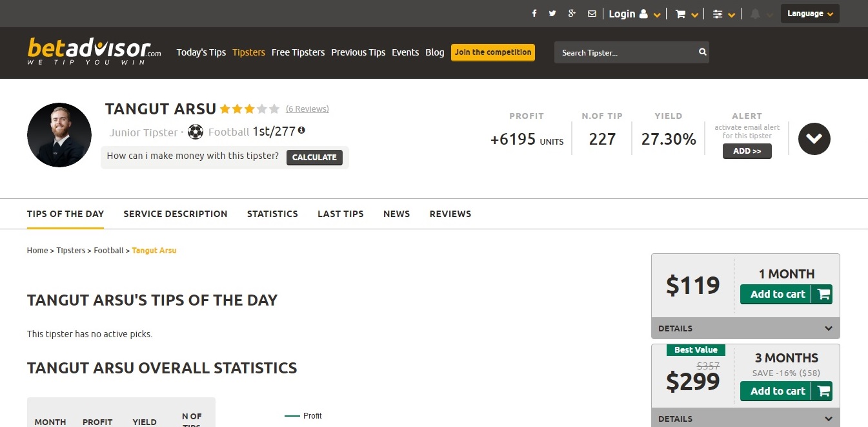Open the Facebook icon in top bar
The image size is (868, 427).
click(x=534, y=14)
